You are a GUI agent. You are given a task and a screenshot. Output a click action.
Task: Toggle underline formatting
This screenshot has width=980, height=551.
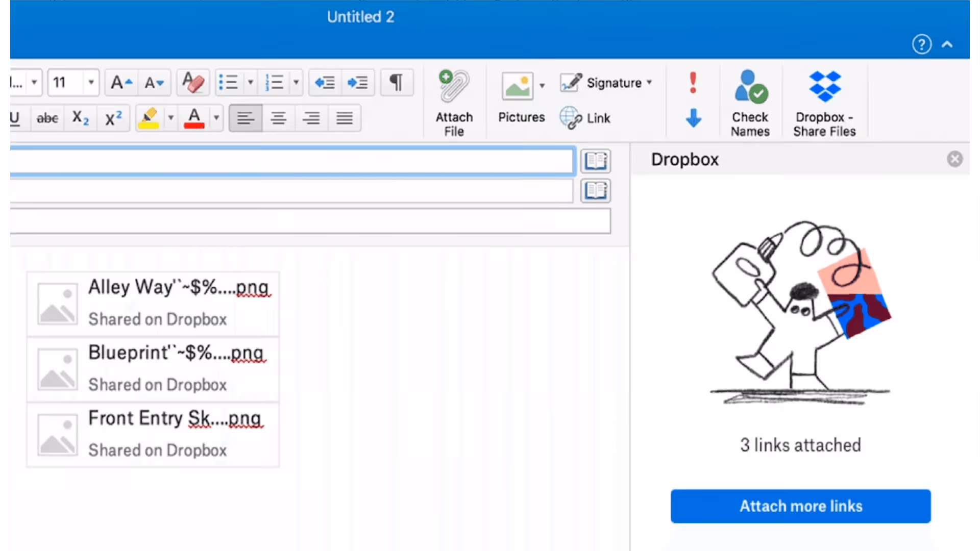[x=15, y=118]
